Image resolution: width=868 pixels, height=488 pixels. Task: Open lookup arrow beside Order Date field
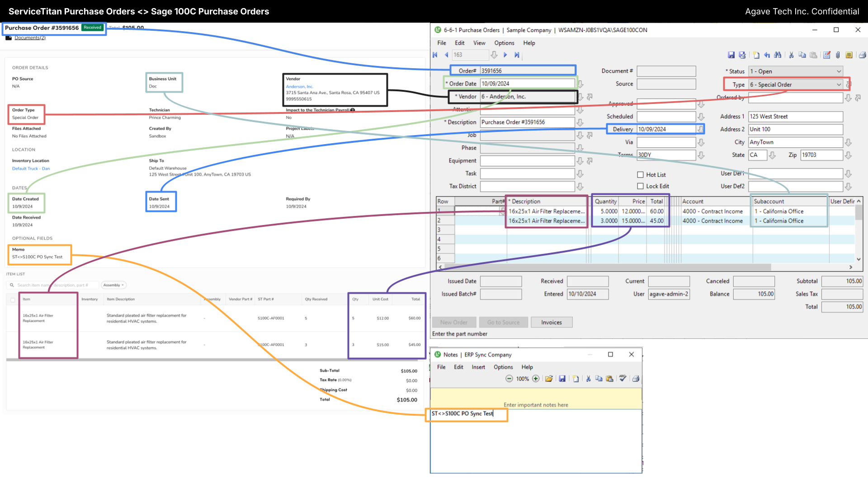(580, 84)
